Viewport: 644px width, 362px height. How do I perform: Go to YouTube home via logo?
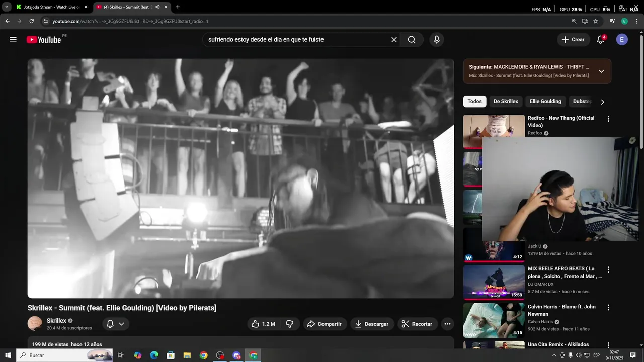[x=44, y=40]
